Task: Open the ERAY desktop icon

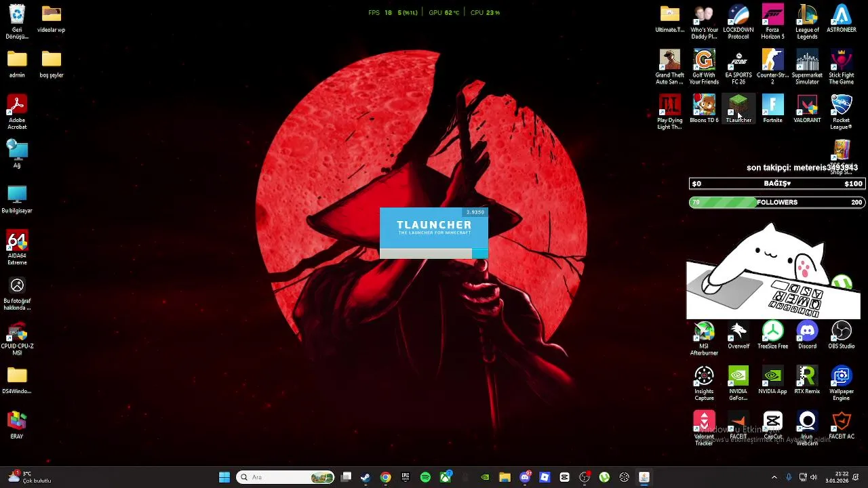Action: pos(17,426)
